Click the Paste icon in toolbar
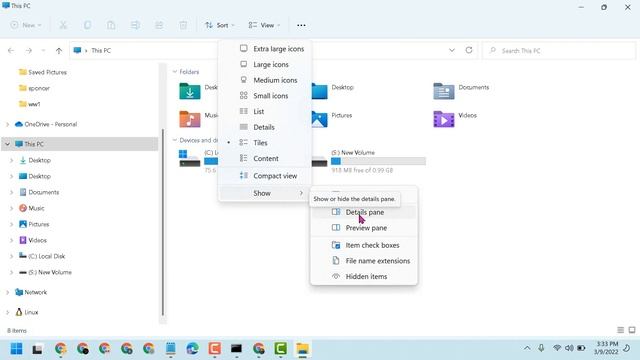 pos(111,25)
